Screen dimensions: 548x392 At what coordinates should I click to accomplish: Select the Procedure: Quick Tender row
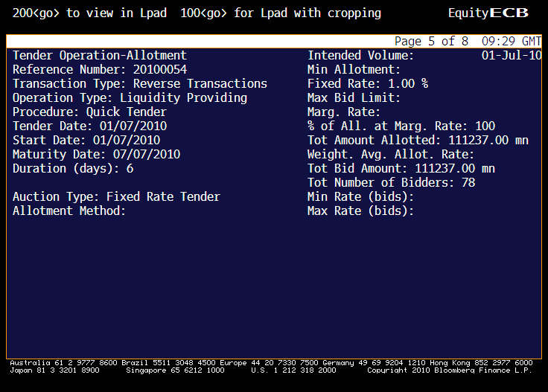click(89, 112)
